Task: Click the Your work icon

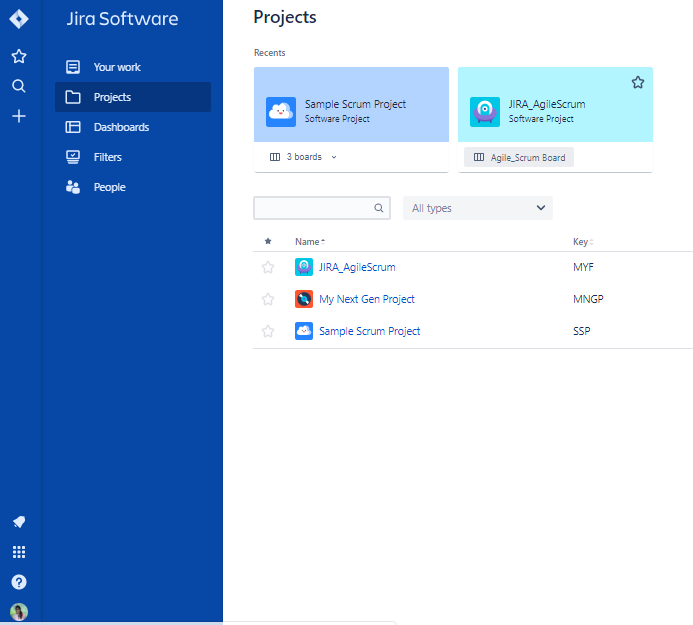Action: click(x=73, y=67)
